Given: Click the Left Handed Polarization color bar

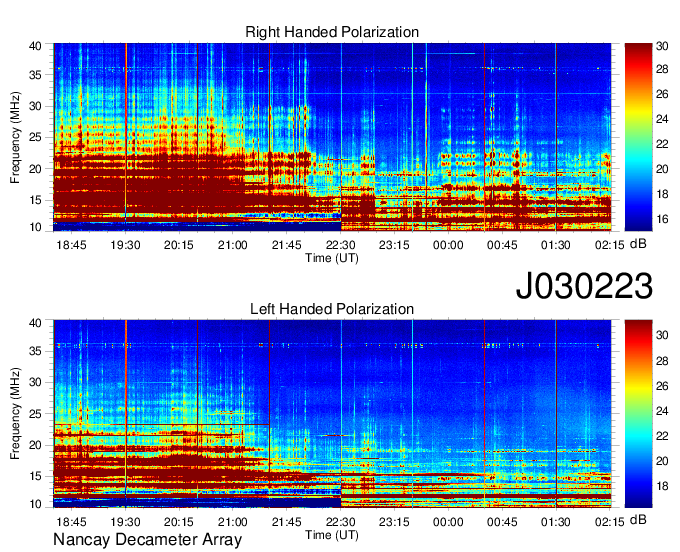Looking at the screenshot, I should [x=638, y=414].
